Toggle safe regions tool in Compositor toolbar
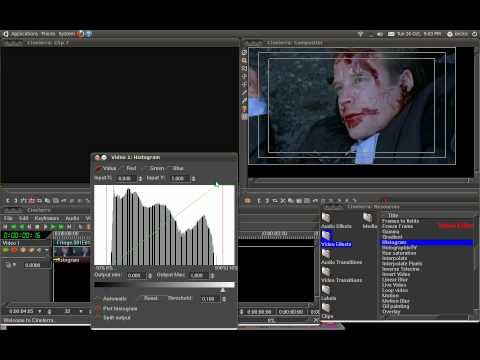This screenshot has width=480, height=360. 244,116
